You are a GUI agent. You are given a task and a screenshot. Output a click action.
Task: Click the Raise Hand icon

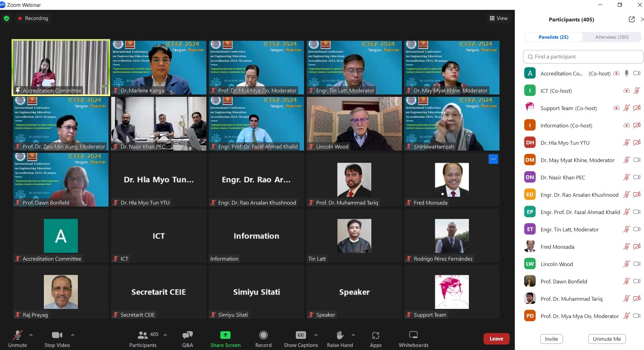coord(340,335)
